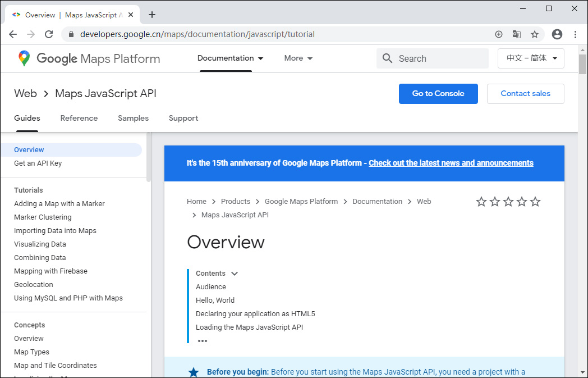The image size is (588, 378).
Task: Click the zoom plus icon in address bar
Action: coord(499,34)
